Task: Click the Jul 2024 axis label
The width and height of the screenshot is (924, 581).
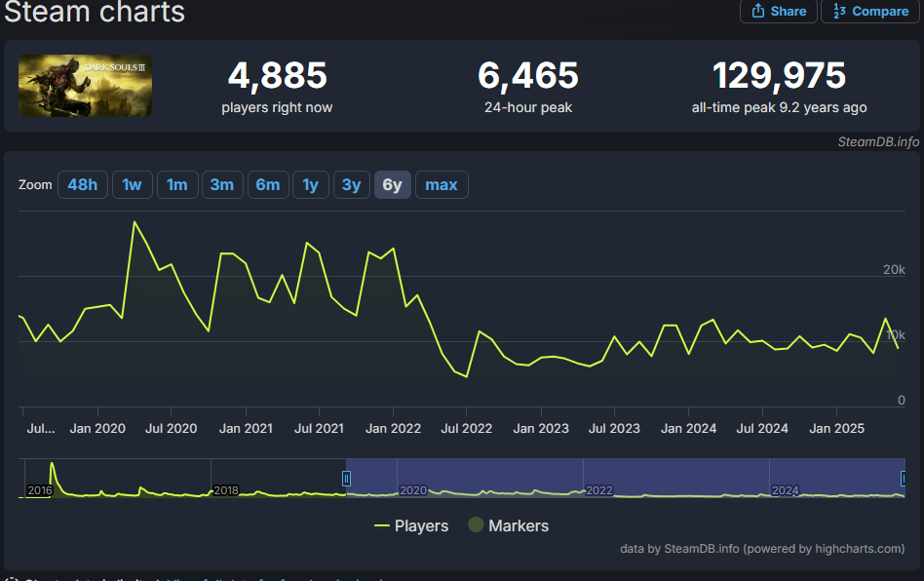Action: [x=762, y=428]
